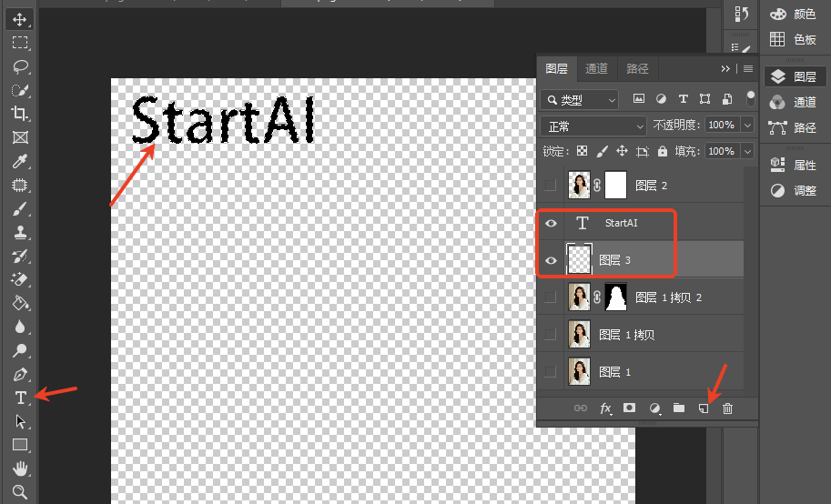The image size is (831, 504).
Task: Open the History panel icon
Action: (742, 15)
